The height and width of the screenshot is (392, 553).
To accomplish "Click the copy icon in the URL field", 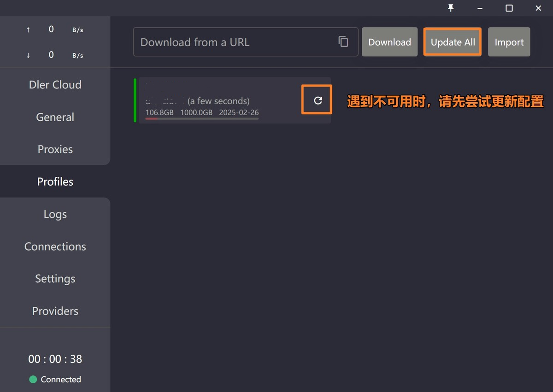I will pos(343,41).
